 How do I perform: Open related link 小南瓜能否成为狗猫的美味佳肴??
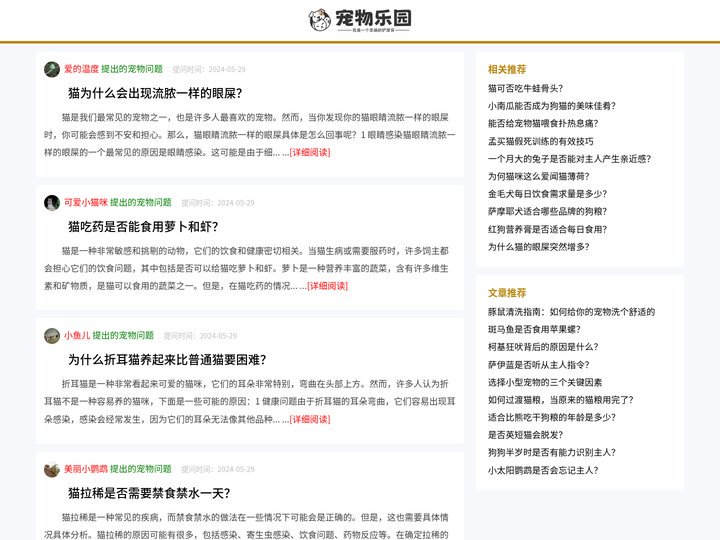tap(552, 106)
